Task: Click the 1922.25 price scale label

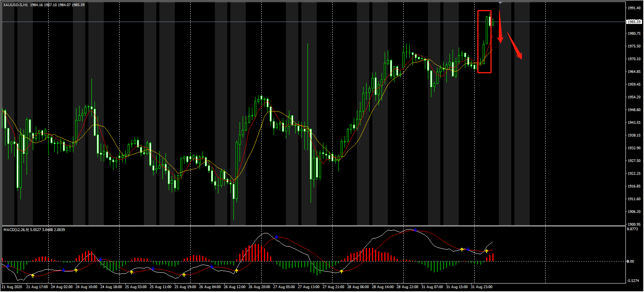Action: click(x=634, y=174)
